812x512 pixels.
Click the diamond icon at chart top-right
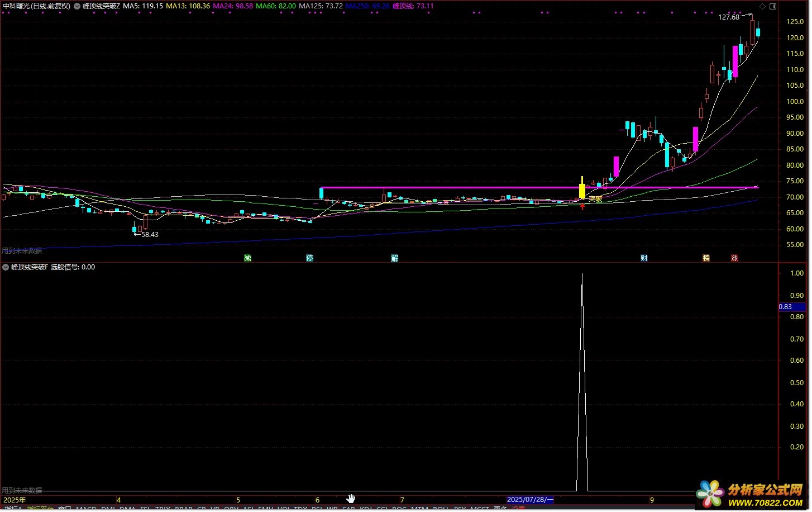click(763, 6)
